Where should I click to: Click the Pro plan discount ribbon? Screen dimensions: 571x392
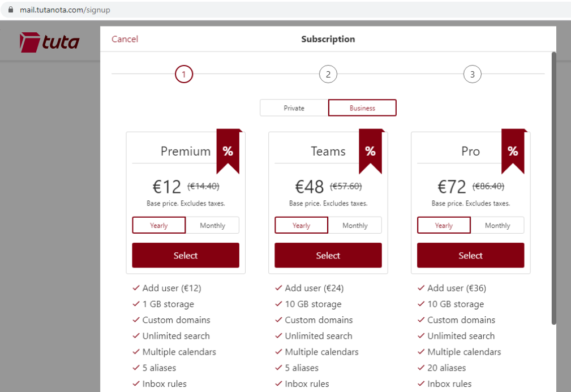click(x=513, y=151)
